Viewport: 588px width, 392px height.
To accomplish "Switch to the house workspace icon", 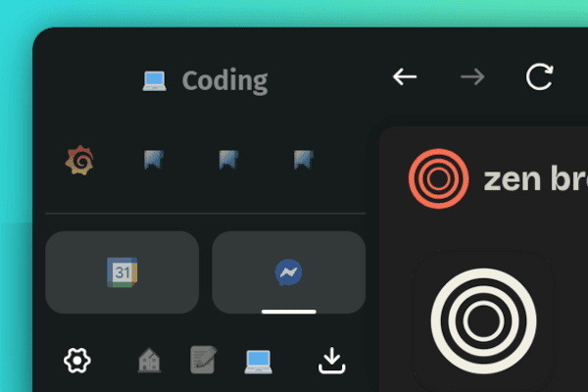I will [149, 360].
